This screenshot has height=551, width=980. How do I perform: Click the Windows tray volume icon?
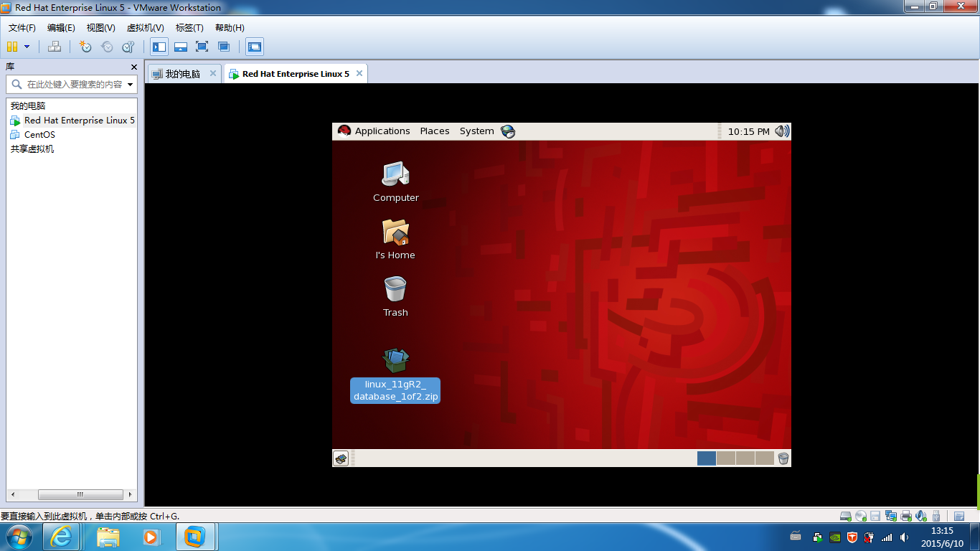coord(904,537)
